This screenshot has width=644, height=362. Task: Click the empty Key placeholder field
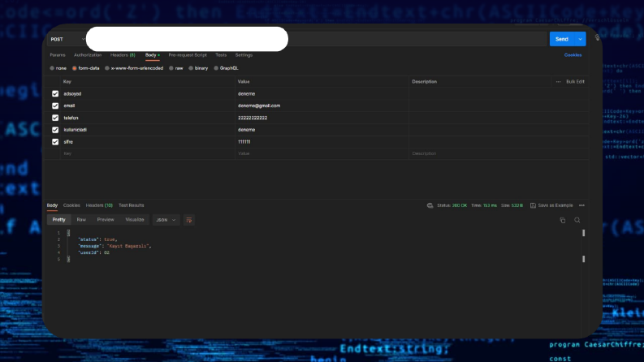[x=147, y=153]
